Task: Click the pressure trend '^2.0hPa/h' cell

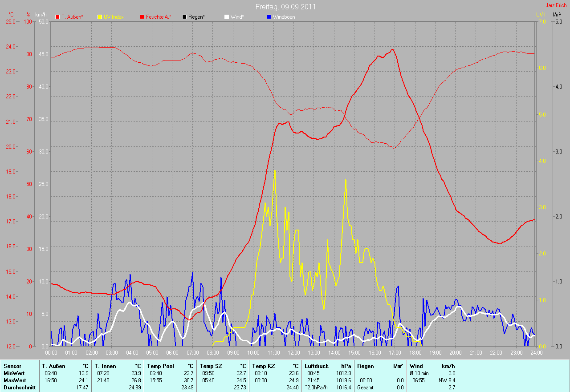Action: click(x=317, y=388)
